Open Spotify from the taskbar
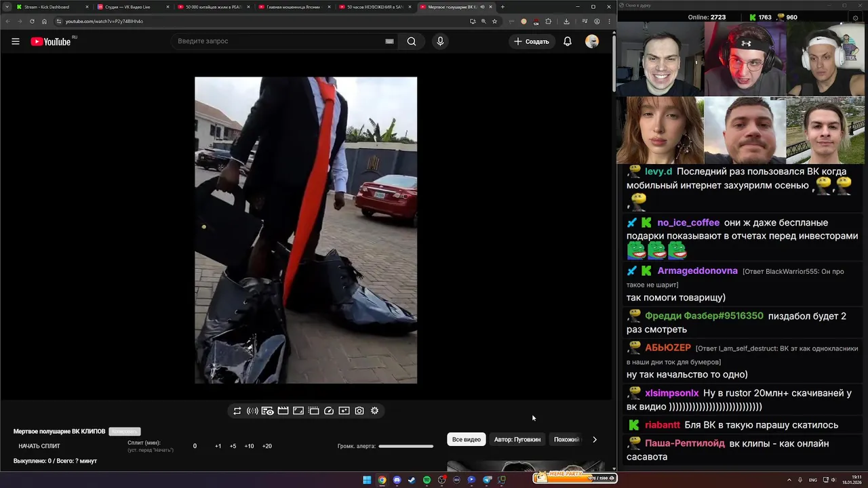 click(x=427, y=480)
